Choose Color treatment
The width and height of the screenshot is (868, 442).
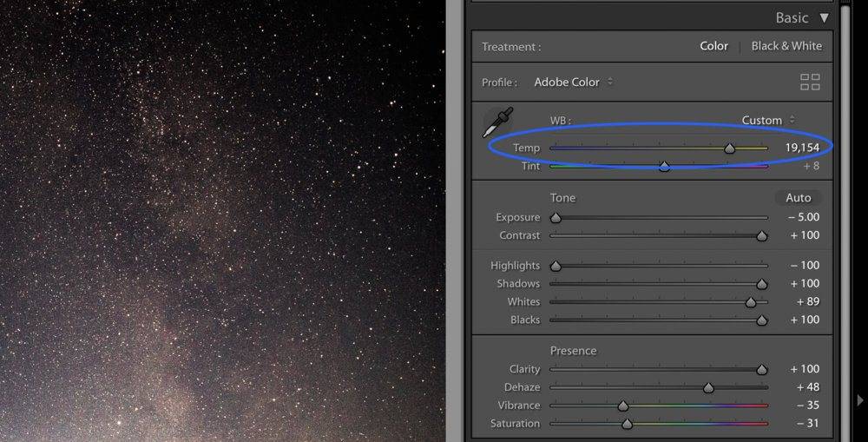coord(713,46)
